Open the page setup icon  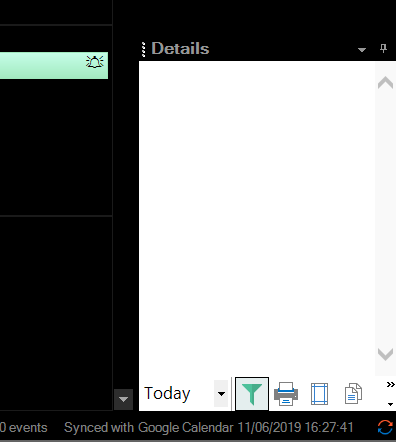pos(319,394)
